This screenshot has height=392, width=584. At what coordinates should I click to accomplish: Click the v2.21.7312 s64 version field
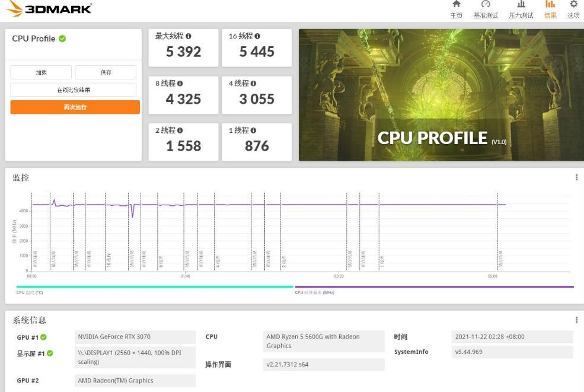(324, 365)
